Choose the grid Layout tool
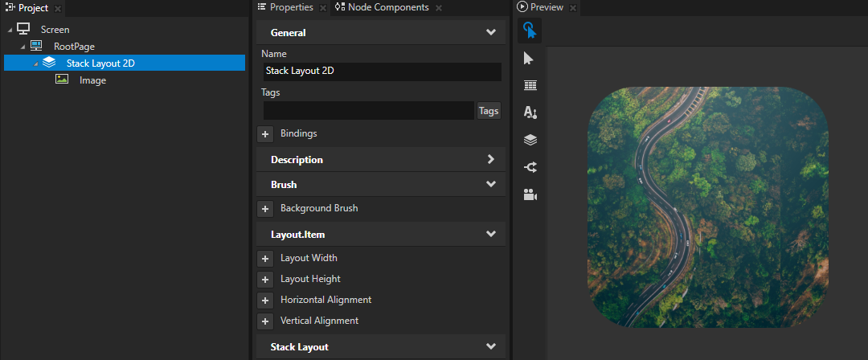868x360 pixels. pos(530,85)
